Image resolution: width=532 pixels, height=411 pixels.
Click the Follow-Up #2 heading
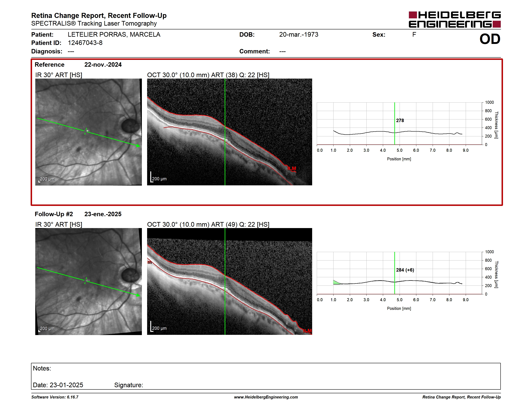(x=54, y=214)
